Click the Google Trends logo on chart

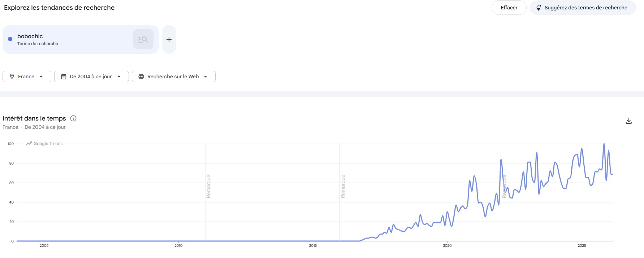(44, 144)
